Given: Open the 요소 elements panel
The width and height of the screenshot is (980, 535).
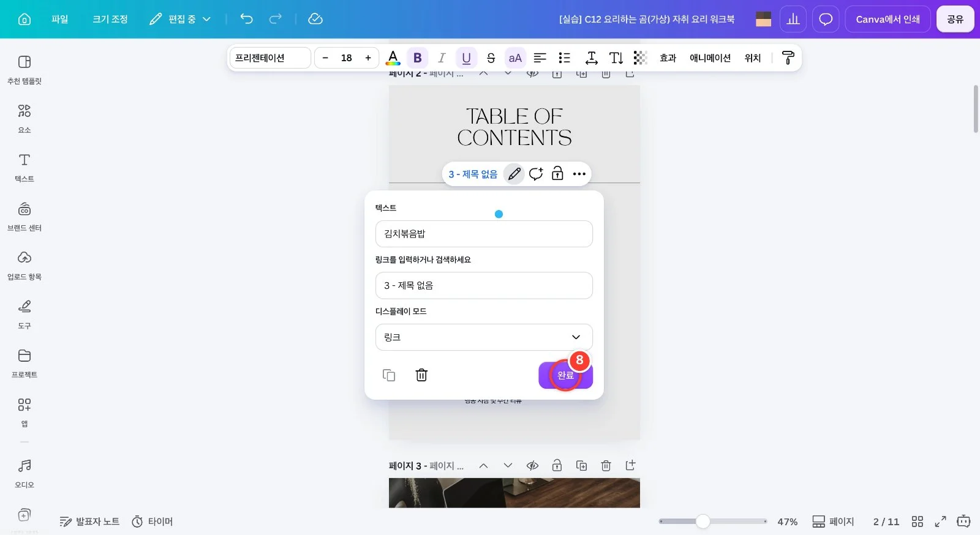Looking at the screenshot, I should (24, 118).
